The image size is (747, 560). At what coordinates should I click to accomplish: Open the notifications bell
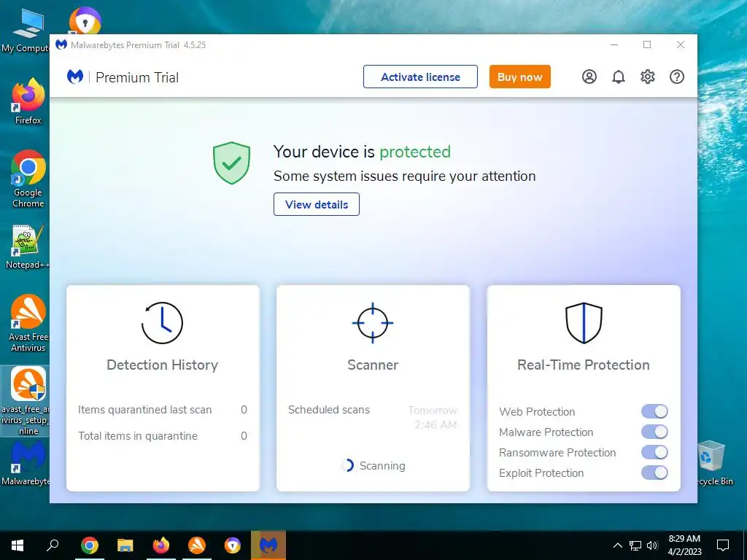(x=619, y=77)
